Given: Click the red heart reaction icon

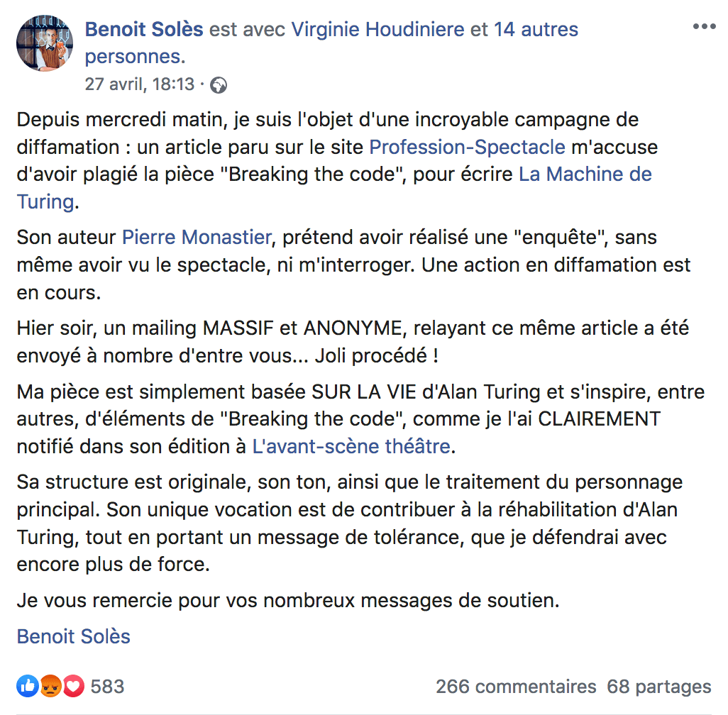Looking at the screenshot, I should pyautogui.click(x=73, y=686).
